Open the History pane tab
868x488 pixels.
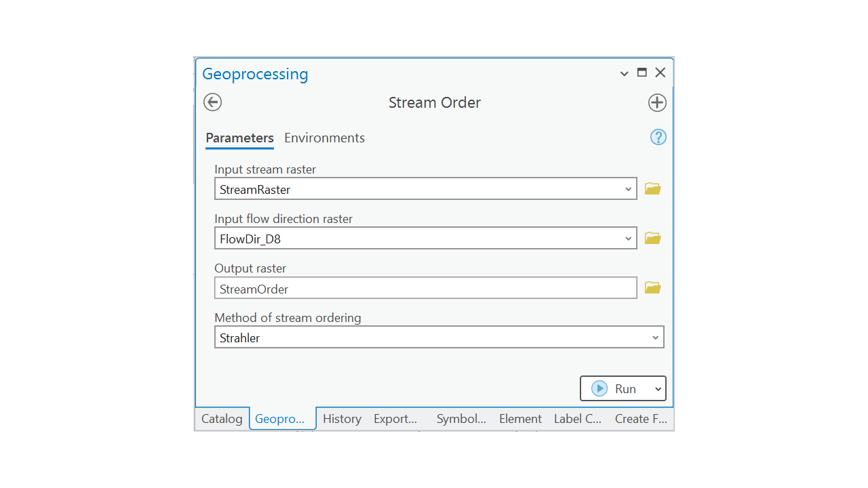(x=342, y=419)
